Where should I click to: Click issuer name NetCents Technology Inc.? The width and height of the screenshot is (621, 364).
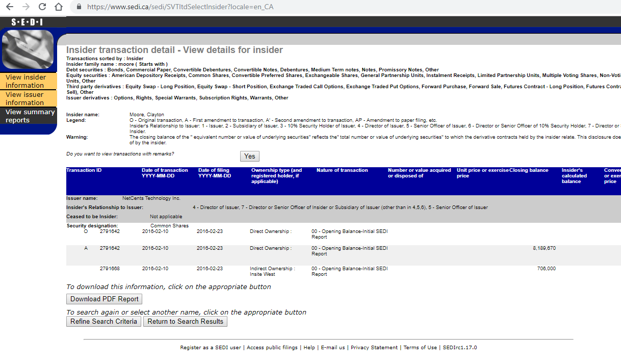151,198
